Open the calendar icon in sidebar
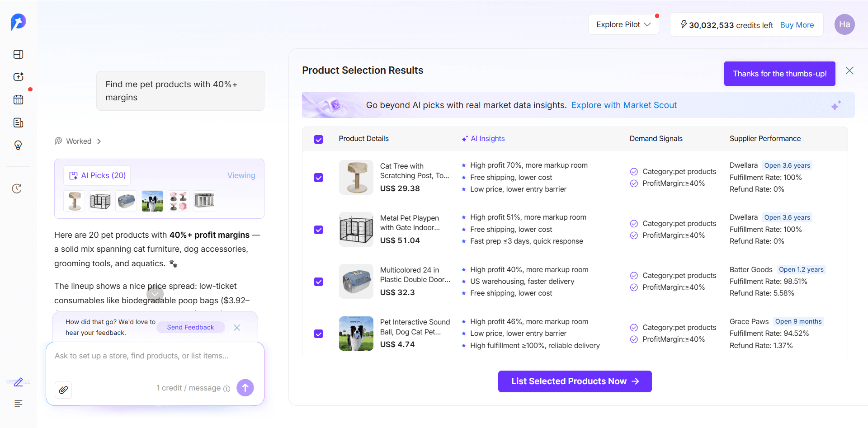Viewport: 868px width, 428px height. [x=18, y=99]
